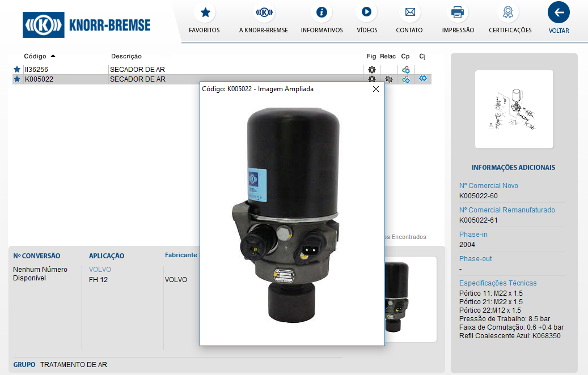The height and width of the screenshot is (375, 588).
Task: Click the A Knorr-Bremse logo icon
Action: point(264,12)
